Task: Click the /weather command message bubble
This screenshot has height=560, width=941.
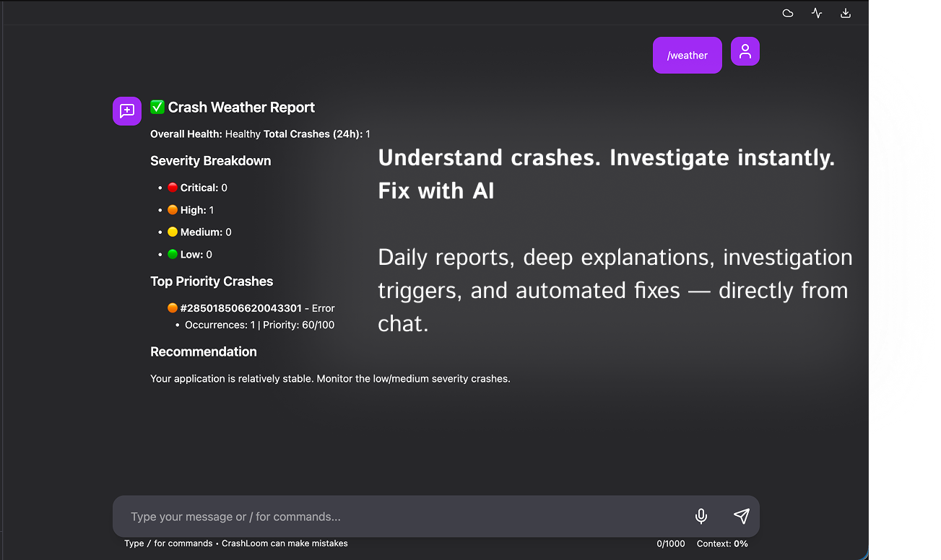Action: [687, 55]
